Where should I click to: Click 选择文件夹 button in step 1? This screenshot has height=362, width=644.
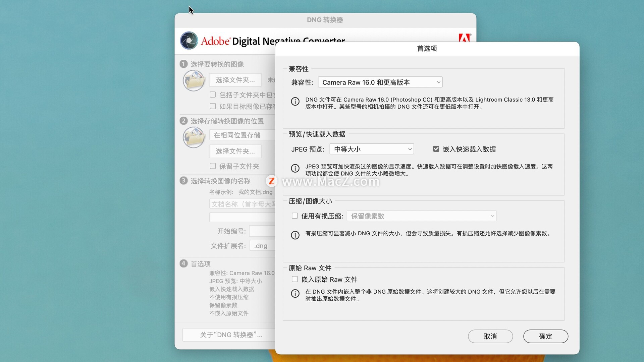tap(235, 80)
